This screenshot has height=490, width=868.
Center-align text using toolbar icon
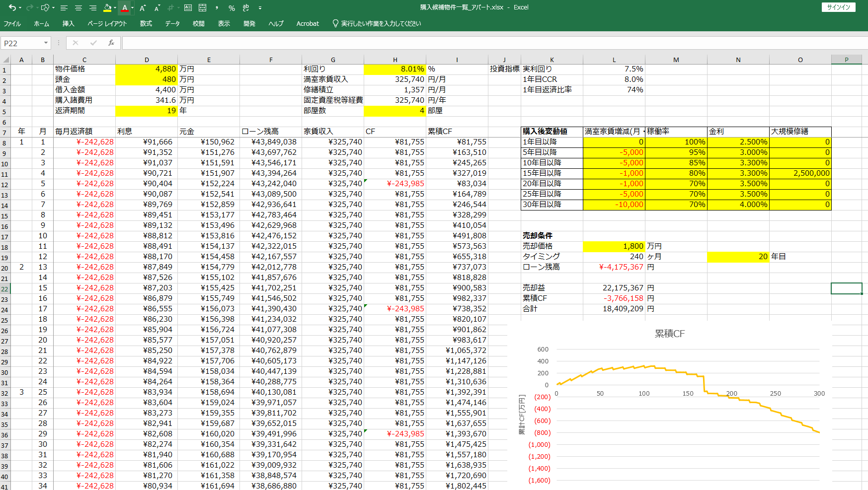[x=79, y=7]
